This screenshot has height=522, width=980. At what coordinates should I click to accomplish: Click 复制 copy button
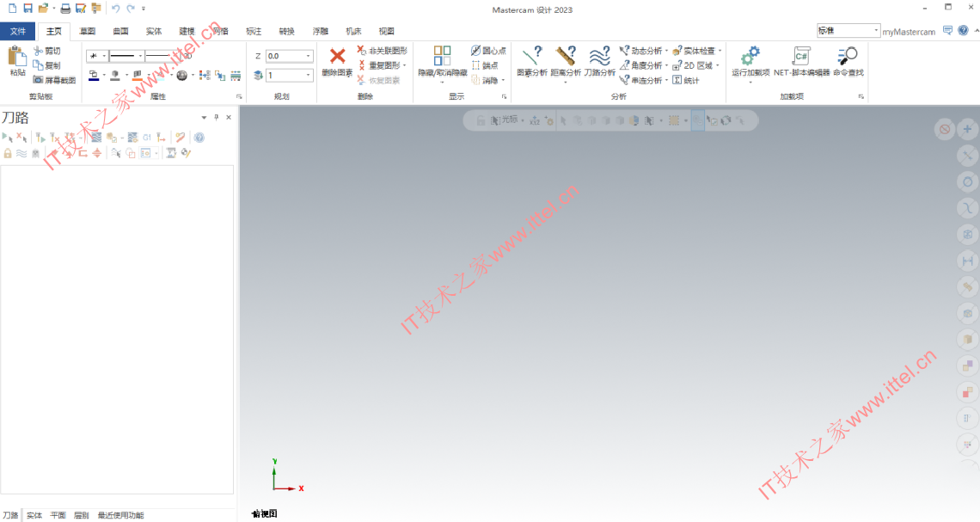[x=47, y=65]
